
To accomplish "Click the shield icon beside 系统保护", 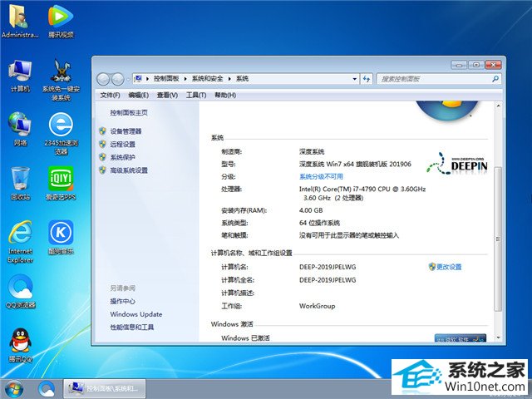I will click(102, 157).
